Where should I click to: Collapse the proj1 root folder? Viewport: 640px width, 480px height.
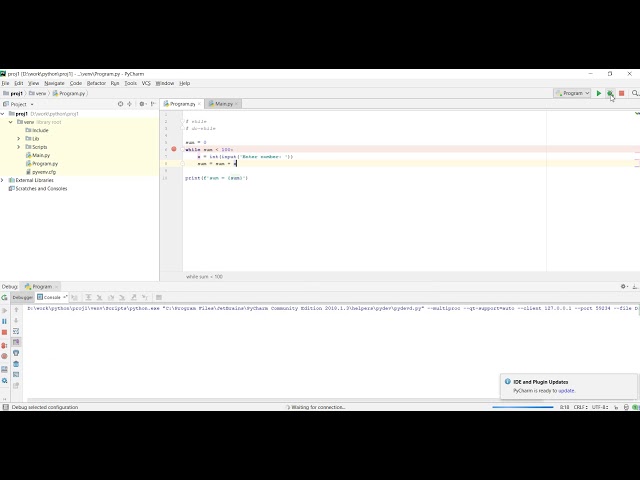tap(3, 114)
